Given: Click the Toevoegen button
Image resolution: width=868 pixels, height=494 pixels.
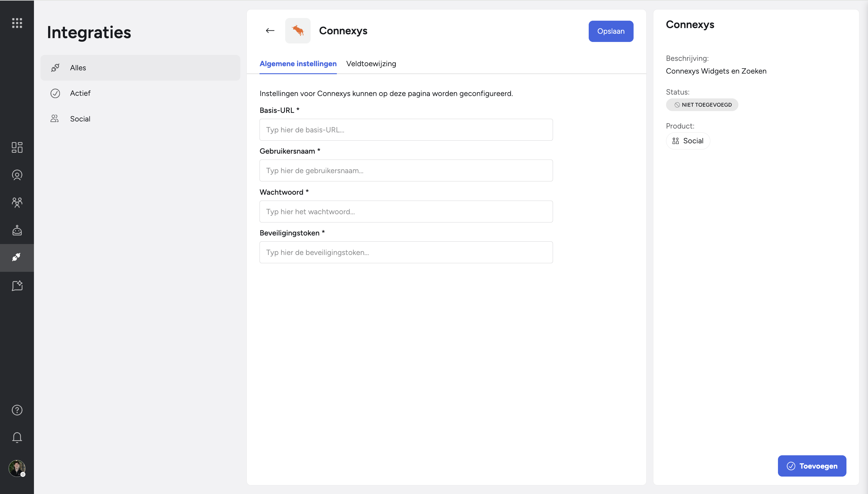Looking at the screenshot, I should (812, 466).
